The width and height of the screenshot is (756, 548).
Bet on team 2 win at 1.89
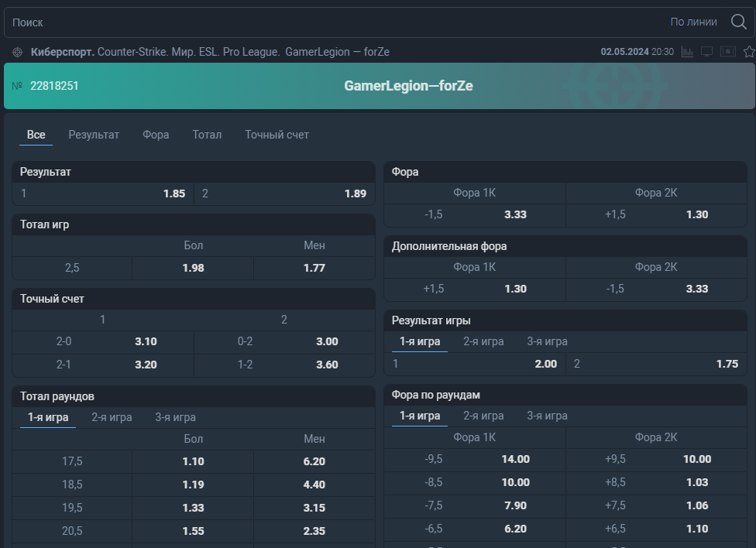[284, 194]
